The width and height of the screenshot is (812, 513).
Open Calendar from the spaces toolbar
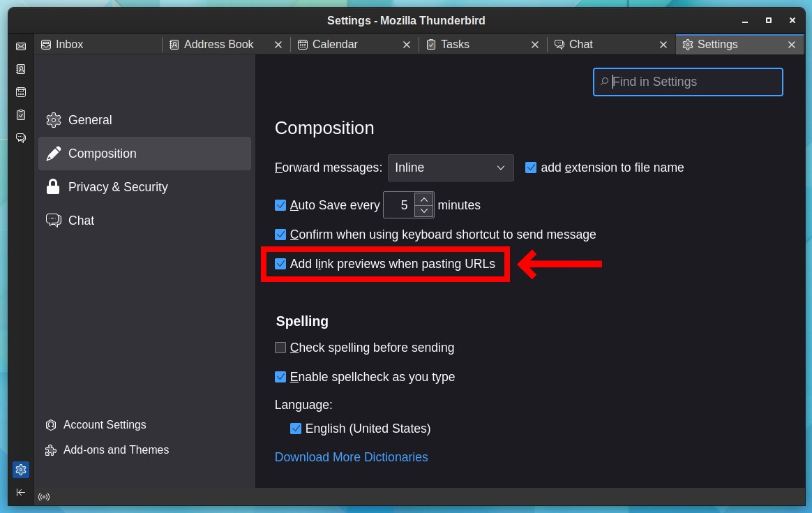pyautogui.click(x=21, y=92)
